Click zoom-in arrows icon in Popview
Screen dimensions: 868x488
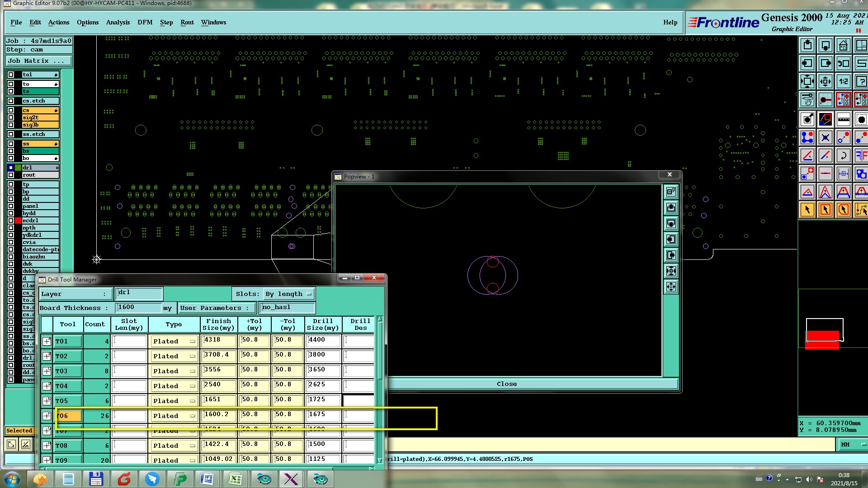coord(671,271)
